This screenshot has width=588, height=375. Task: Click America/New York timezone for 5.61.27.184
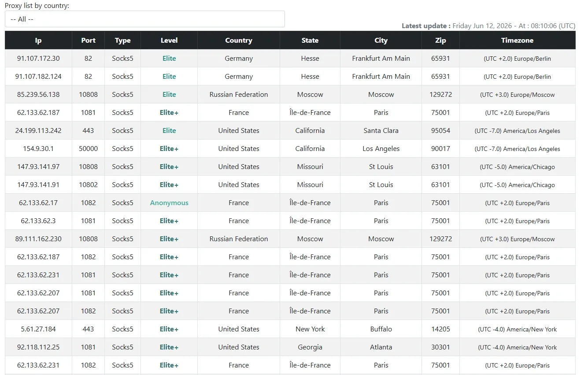pyautogui.click(x=517, y=329)
